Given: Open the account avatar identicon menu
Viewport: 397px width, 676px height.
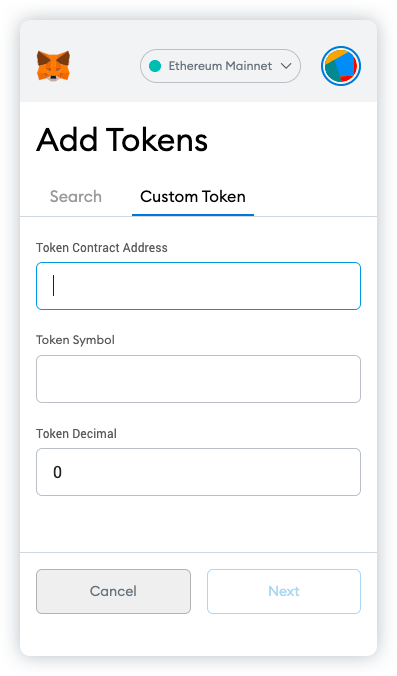Looking at the screenshot, I should (341, 66).
